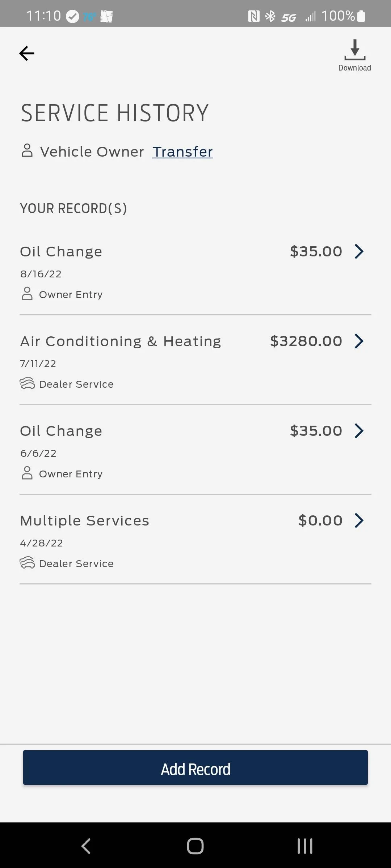The height and width of the screenshot is (868, 391).
Task: Expand Air Conditioning & Heating record chevron
Action: click(x=359, y=341)
